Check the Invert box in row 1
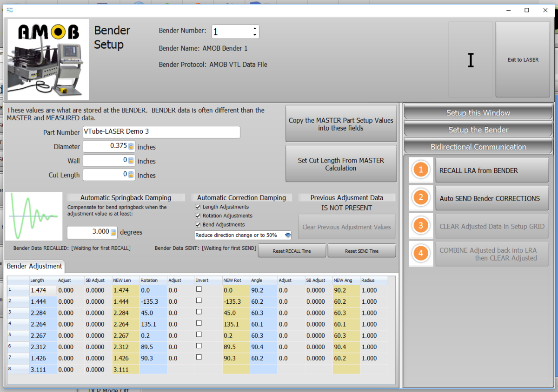 [199, 289]
